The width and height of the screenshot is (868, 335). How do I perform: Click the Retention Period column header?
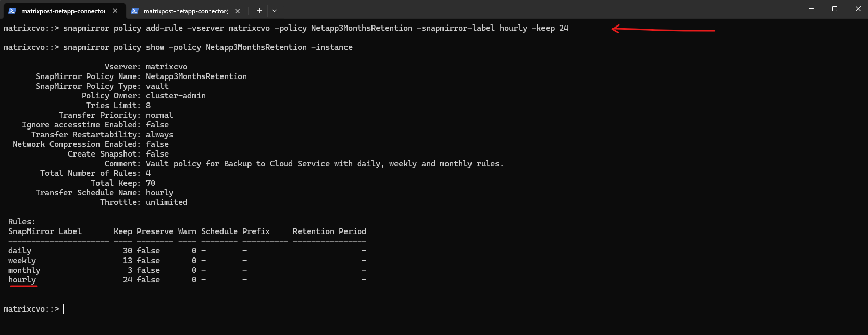click(329, 231)
